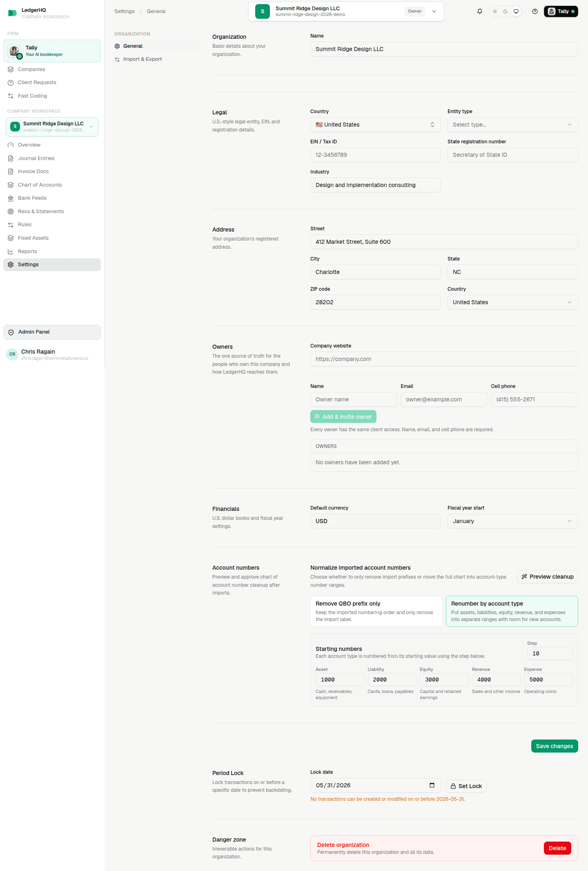Click Company website field
The image size is (588, 871).
[x=444, y=359]
